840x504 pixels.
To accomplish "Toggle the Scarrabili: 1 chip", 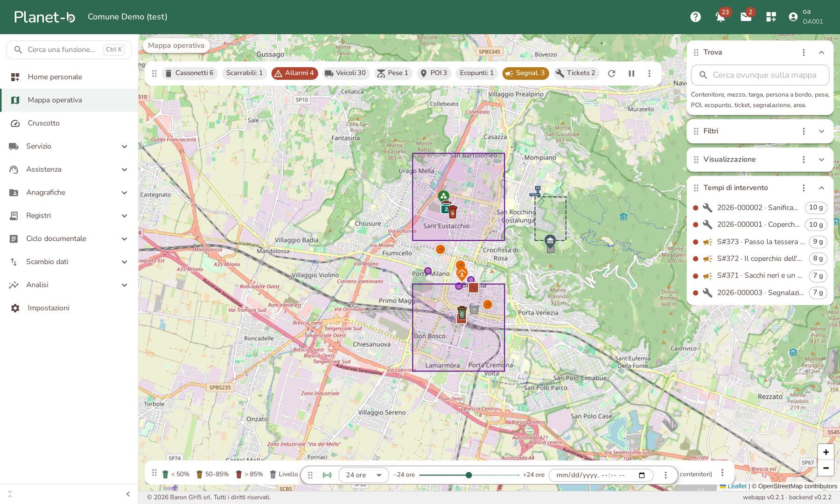I will tap(245, 73).
